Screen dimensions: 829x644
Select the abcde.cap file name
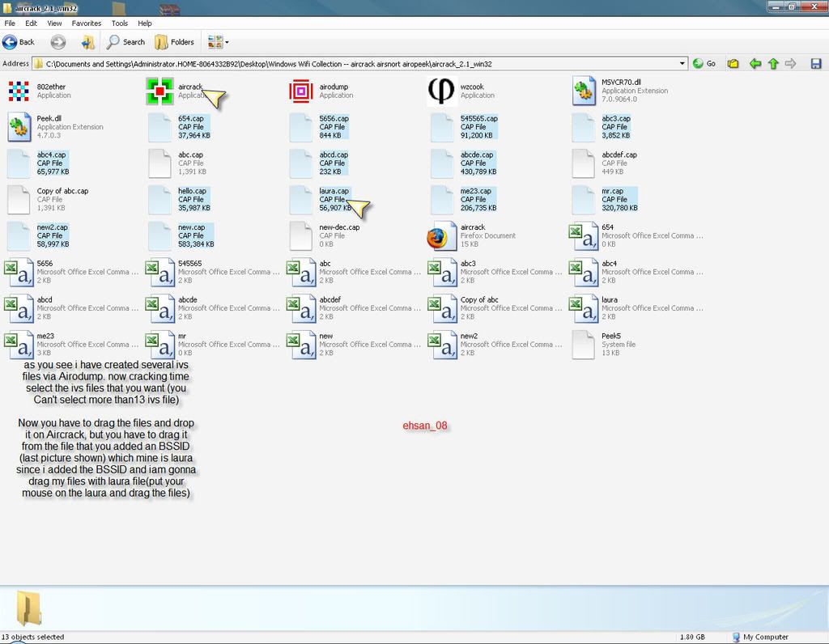tap(477, 155)
